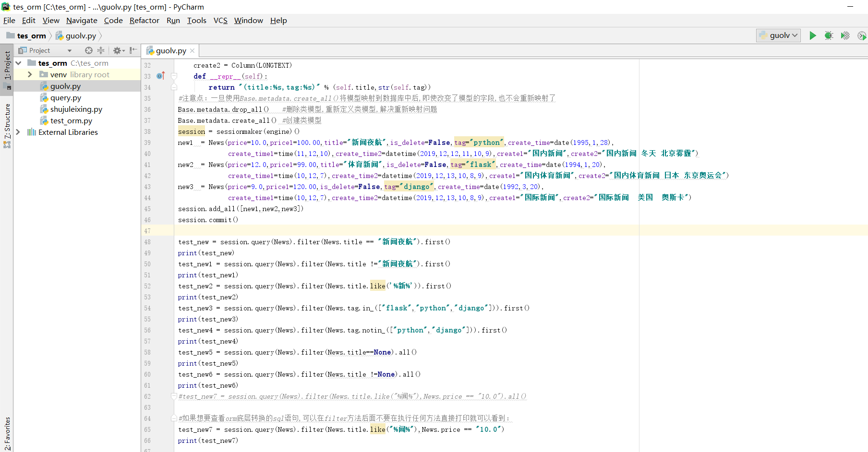Start debugging with the green bug icon
This screenshot has width=868, height=452.
[x=829, y=36]
